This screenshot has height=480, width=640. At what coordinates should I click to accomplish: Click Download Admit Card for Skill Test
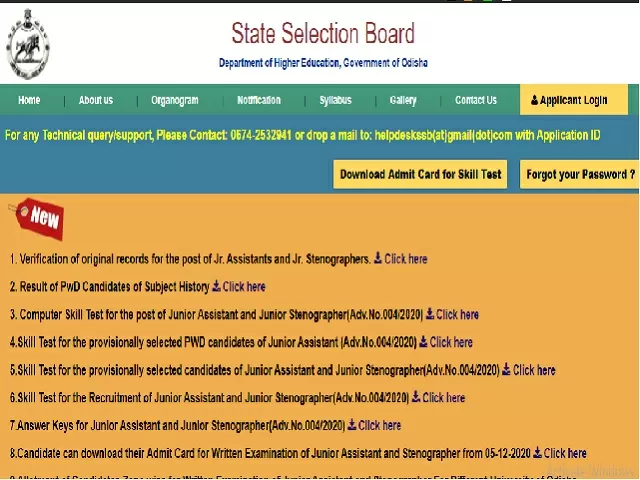(420, 174)
